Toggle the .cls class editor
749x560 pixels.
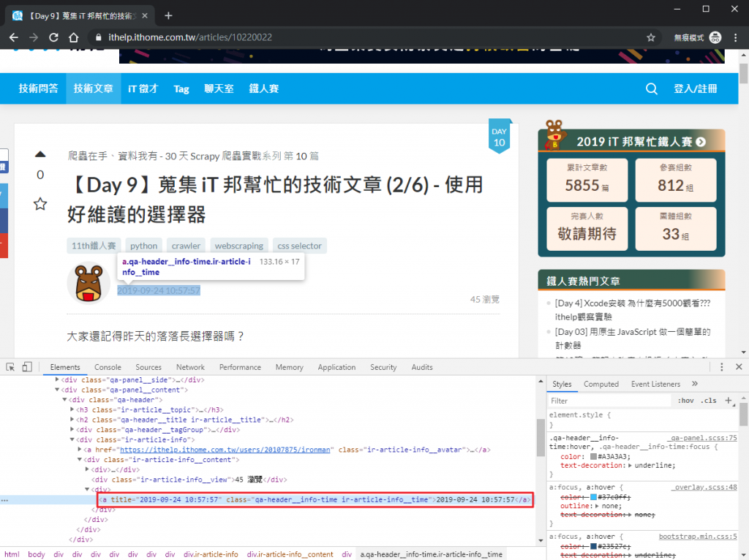click(x=708, y=401)
